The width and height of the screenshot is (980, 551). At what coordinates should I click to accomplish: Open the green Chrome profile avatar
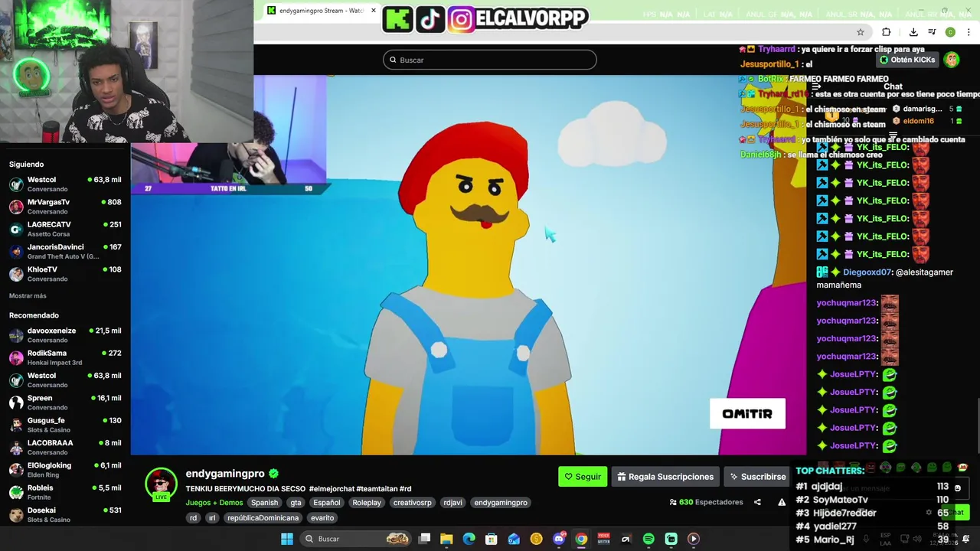click(950, 32)
